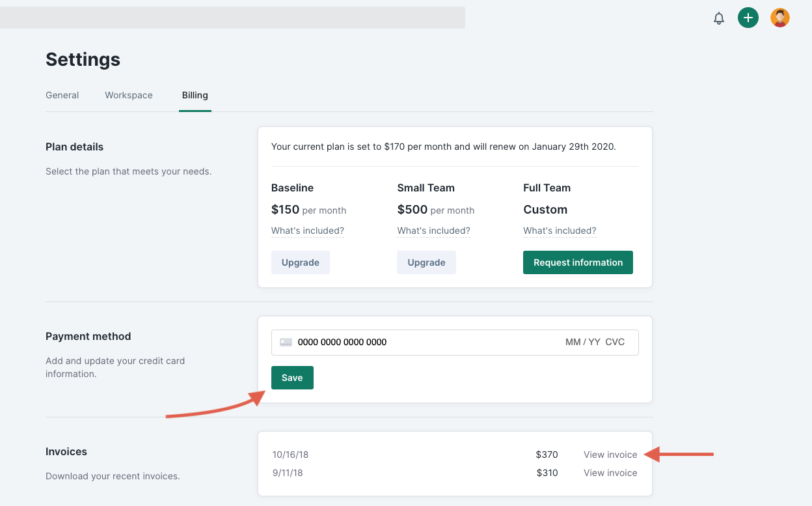Viewport: 812px width, 506px height.
Task: Switch to the Workspace tab
Action: tap(129, 95)
